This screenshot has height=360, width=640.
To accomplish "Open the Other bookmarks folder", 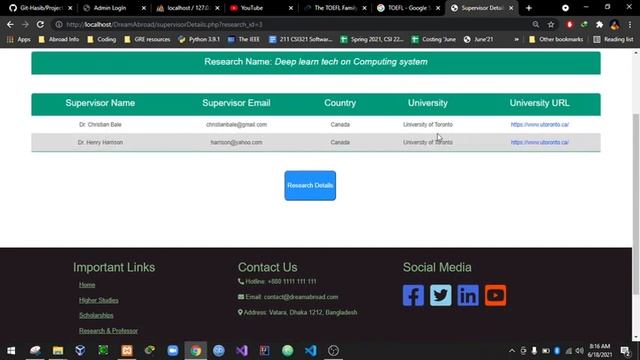I will 556,39.
